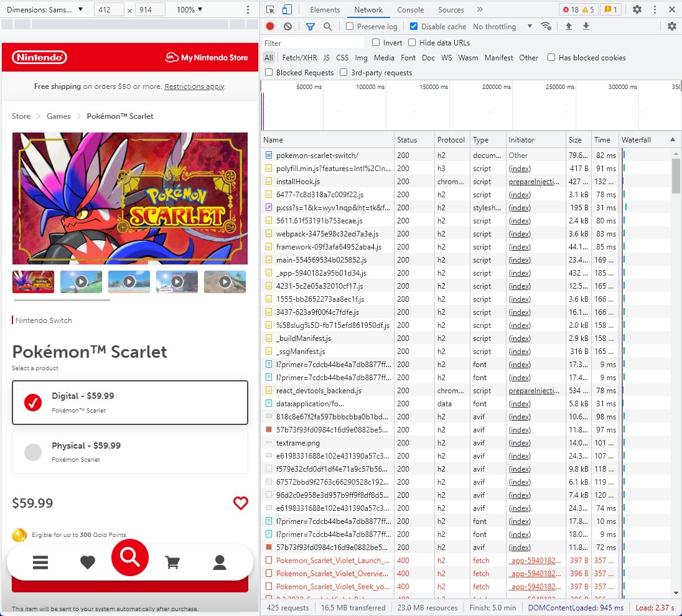Click the export HAR download arrow
This screenshot has height=616, width=682.
(586, 27)
